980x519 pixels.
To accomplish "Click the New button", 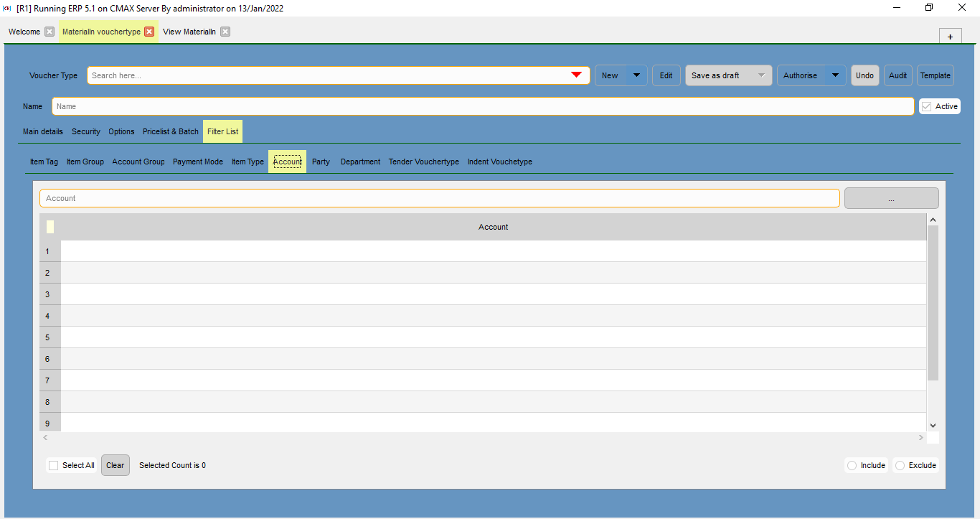I will point(611,75).
